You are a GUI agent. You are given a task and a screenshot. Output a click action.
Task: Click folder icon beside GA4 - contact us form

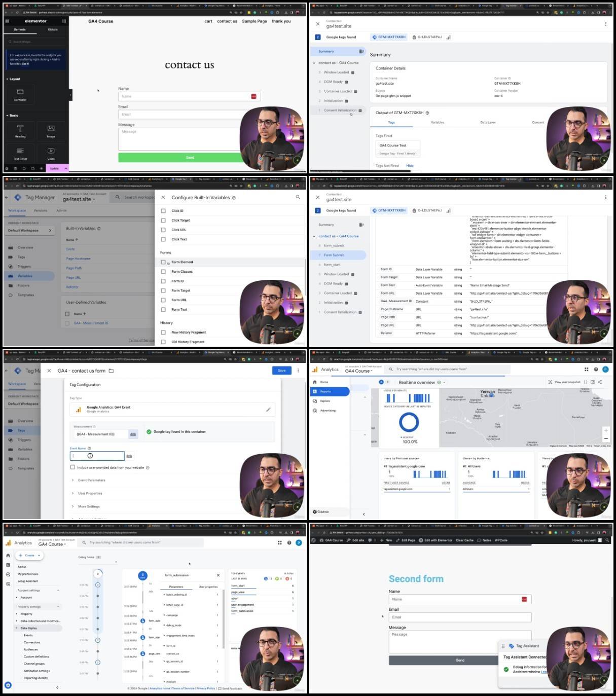point(111,371)
